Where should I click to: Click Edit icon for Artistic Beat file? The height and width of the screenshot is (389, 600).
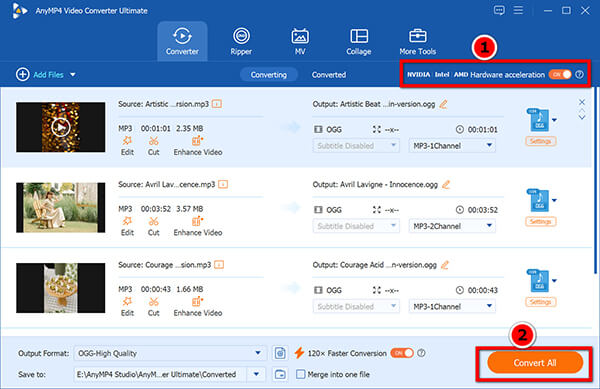[x=127, y=141]
